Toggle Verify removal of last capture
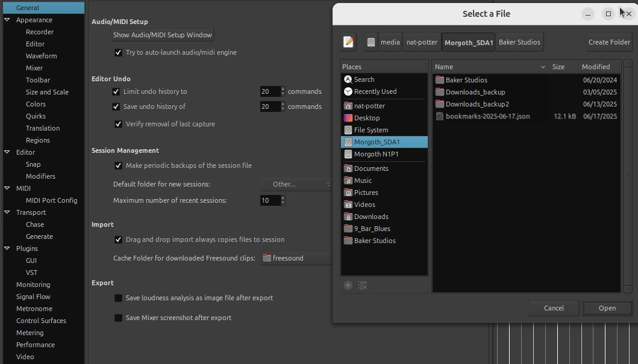This screenshot has height=364, width=638. coord(118,125)
